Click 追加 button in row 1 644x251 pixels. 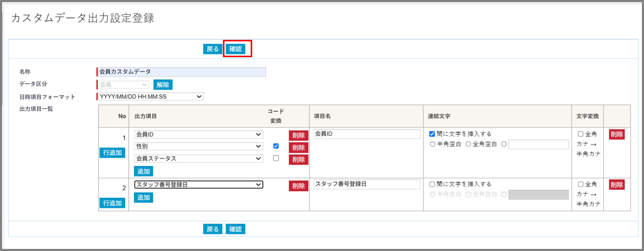pos(143,171)
